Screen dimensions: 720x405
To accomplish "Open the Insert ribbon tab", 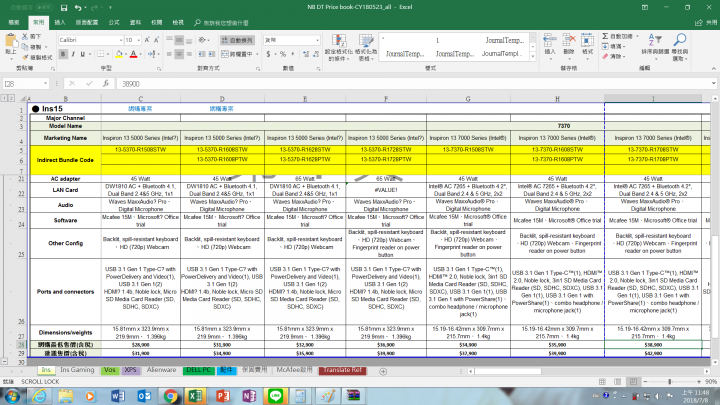I will [60, 22].
